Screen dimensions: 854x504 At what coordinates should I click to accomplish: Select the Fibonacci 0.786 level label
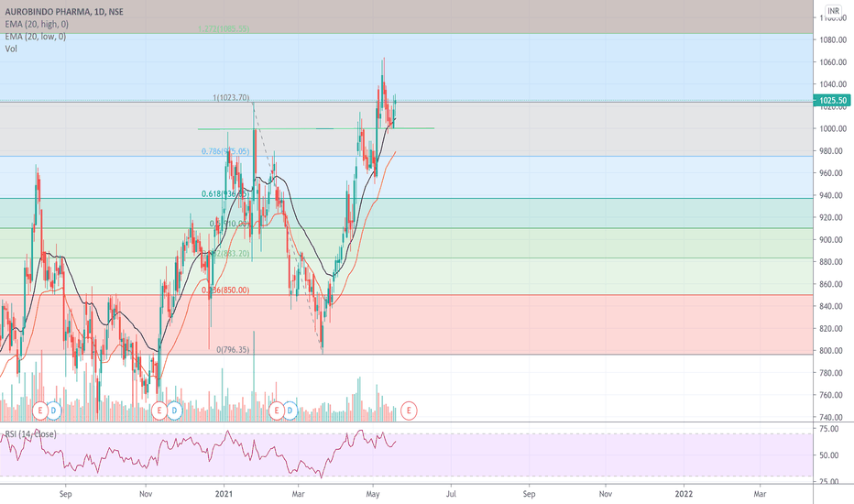point(225,151)
